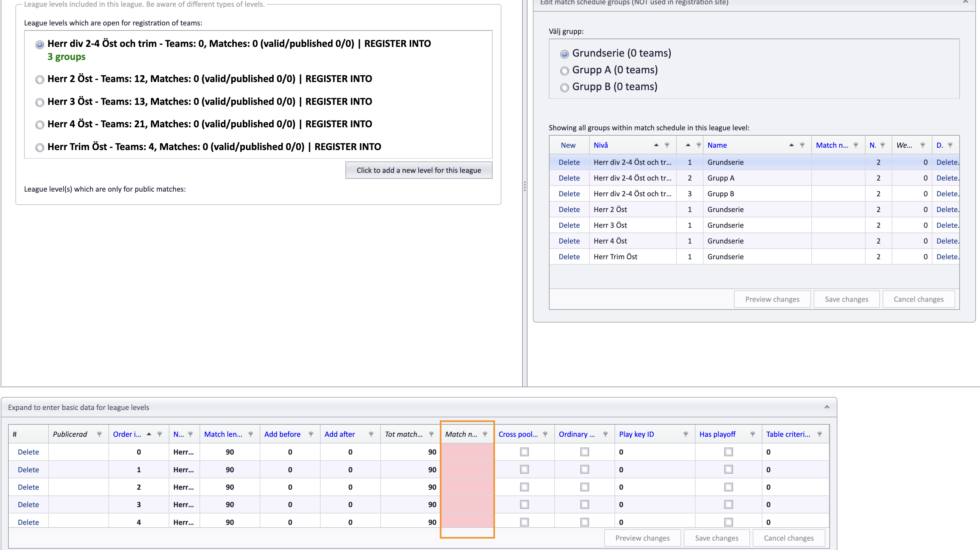Click pink Match n... cell in order 0 row
980x550 pixels.
467,452
